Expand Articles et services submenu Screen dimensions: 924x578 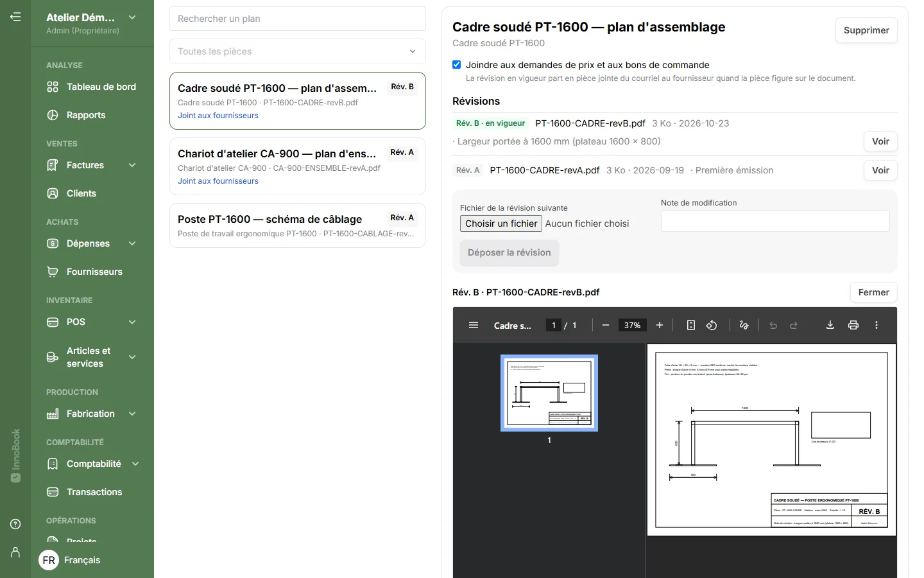click(x=132, y=357)
